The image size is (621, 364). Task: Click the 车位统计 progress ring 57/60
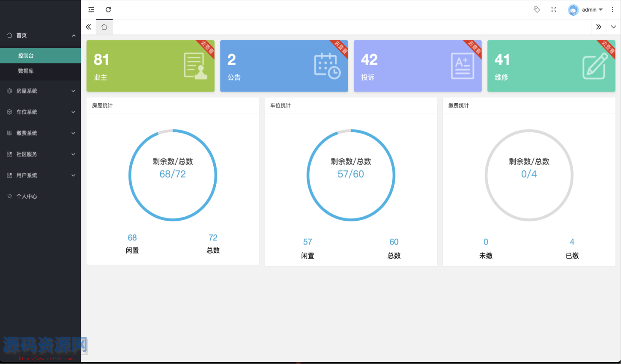351,175
